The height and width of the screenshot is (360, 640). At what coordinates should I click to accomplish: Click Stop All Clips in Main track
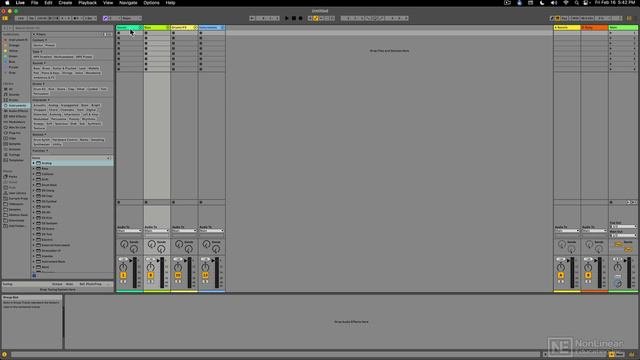pos(611,202)
